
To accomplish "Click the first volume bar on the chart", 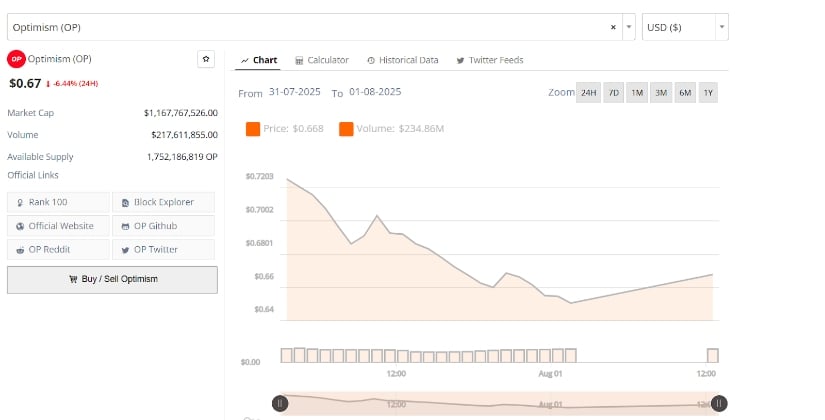I will pos(286,355).
